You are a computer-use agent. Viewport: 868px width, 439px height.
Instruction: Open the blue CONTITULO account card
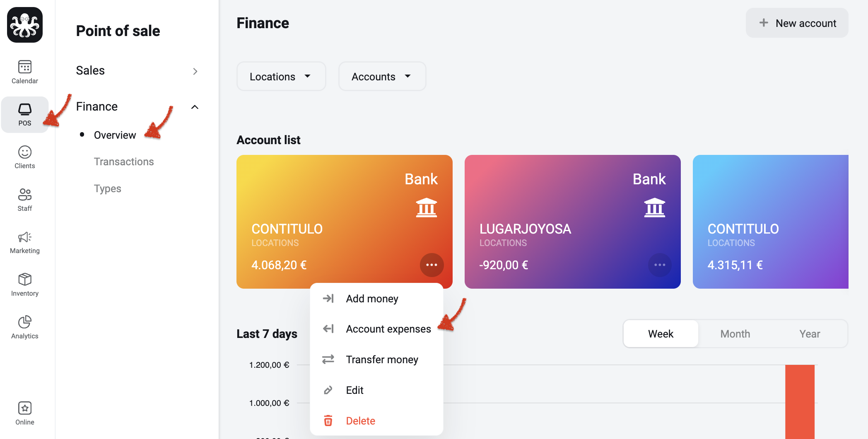coord(770,222)
